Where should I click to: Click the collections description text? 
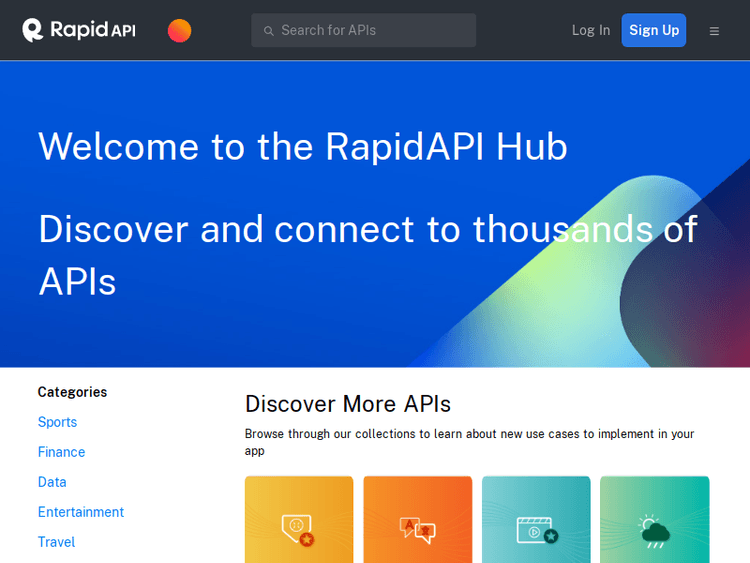469,442
